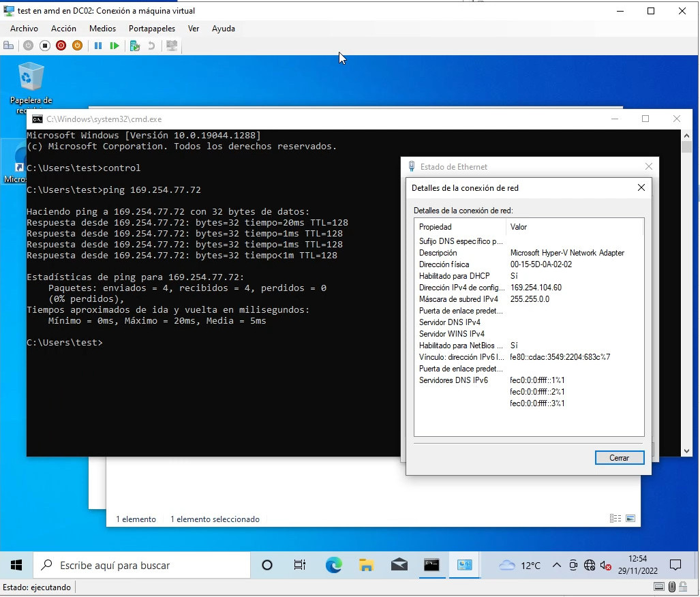Create a checkpoint using the toolbar icon
Image resolution: width=700 pixels, height=597 pixels.
(135, 46)
